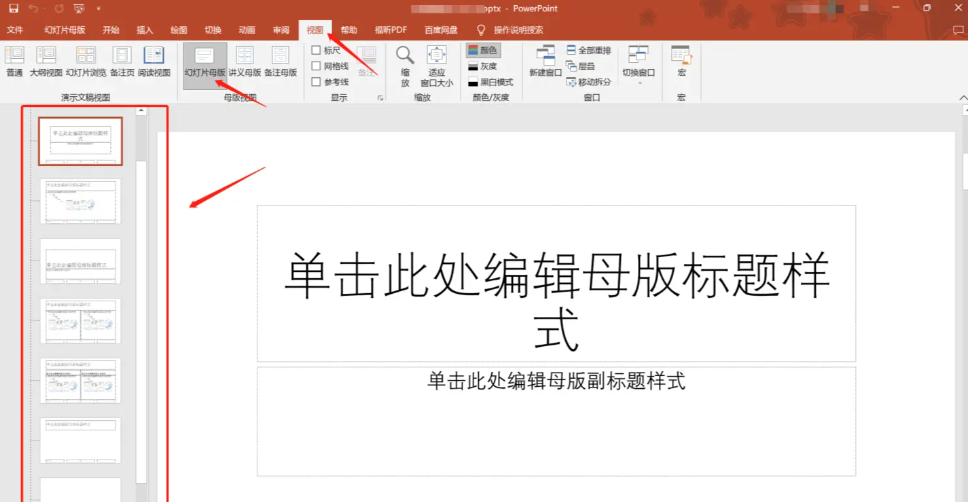Switch to 普通 (Normal) view
The width and height of the screenshot is (968, 502).
(x=14, y=61)
